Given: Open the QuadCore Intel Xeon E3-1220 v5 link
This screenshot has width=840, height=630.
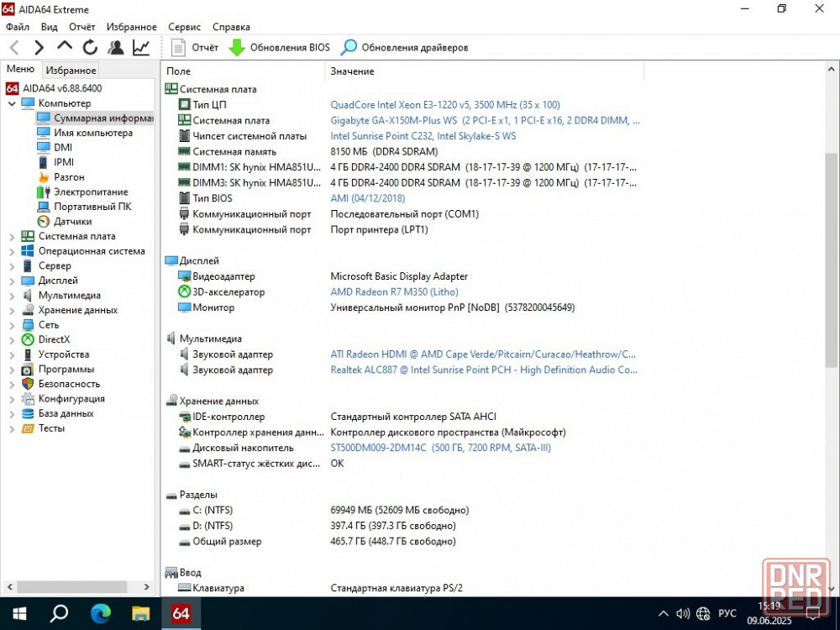Looking at the screenshot, I should pyautogui.click(x=445, y=105).
